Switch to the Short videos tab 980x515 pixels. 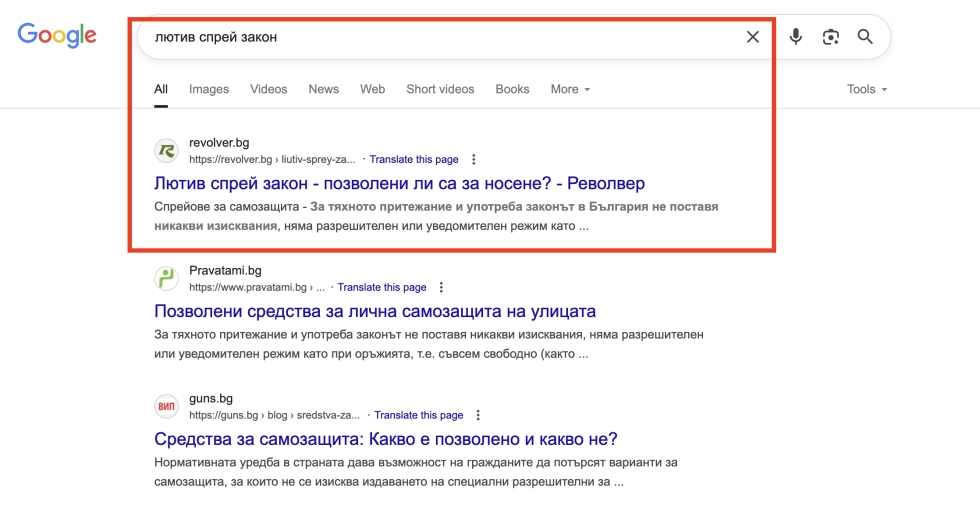click(x=440, y=89)
